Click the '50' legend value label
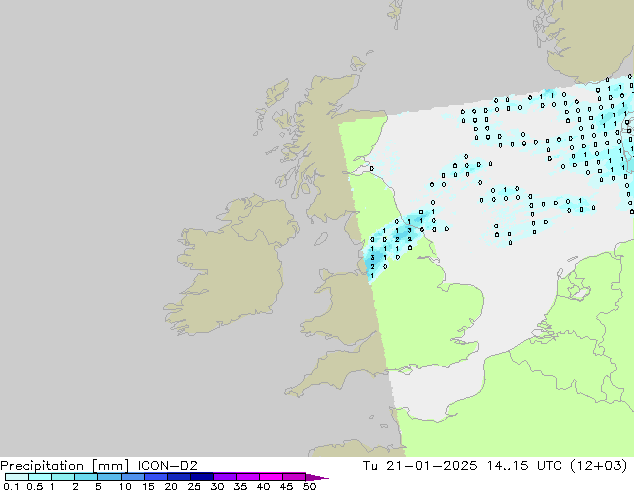634x490 pixels. coord(309,486)
